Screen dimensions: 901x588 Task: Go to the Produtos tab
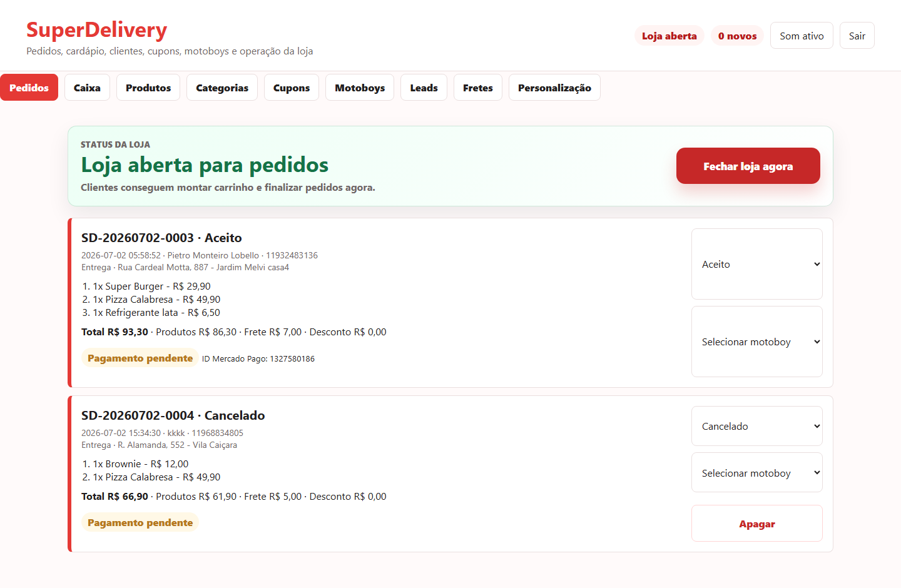148,88
